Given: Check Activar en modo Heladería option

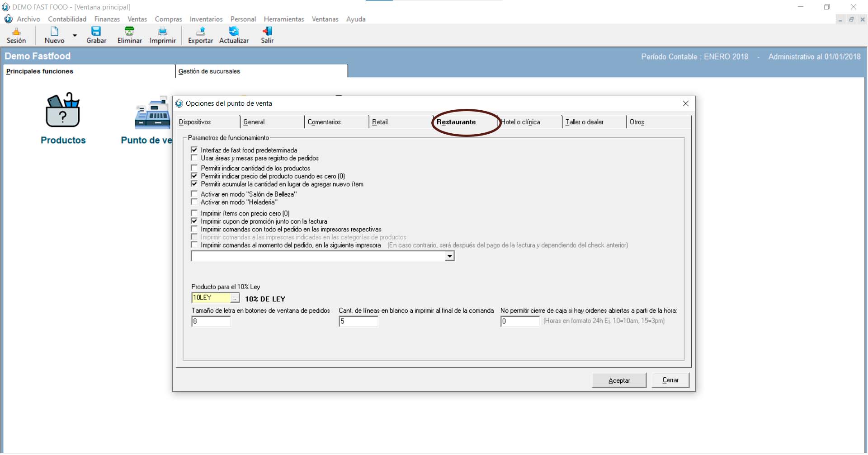Looking at the screenshot, I should [x=194, y=202].
